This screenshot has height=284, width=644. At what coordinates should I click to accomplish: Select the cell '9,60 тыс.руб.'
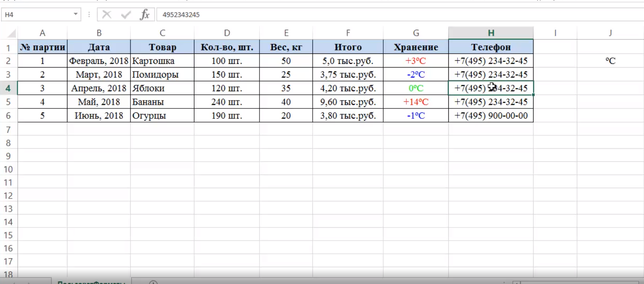click(348, 102)
